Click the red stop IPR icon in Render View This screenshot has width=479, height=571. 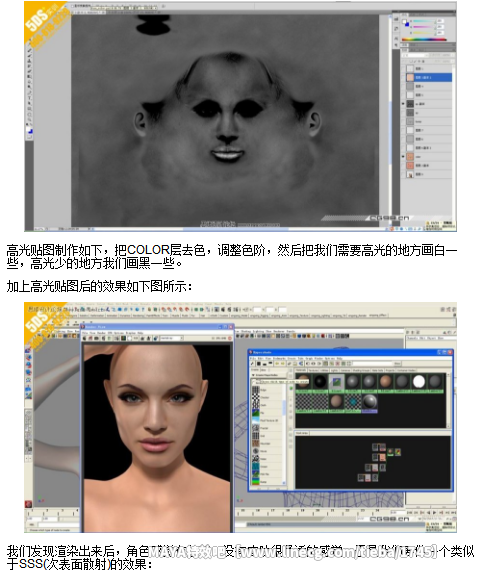coord(229,338)
